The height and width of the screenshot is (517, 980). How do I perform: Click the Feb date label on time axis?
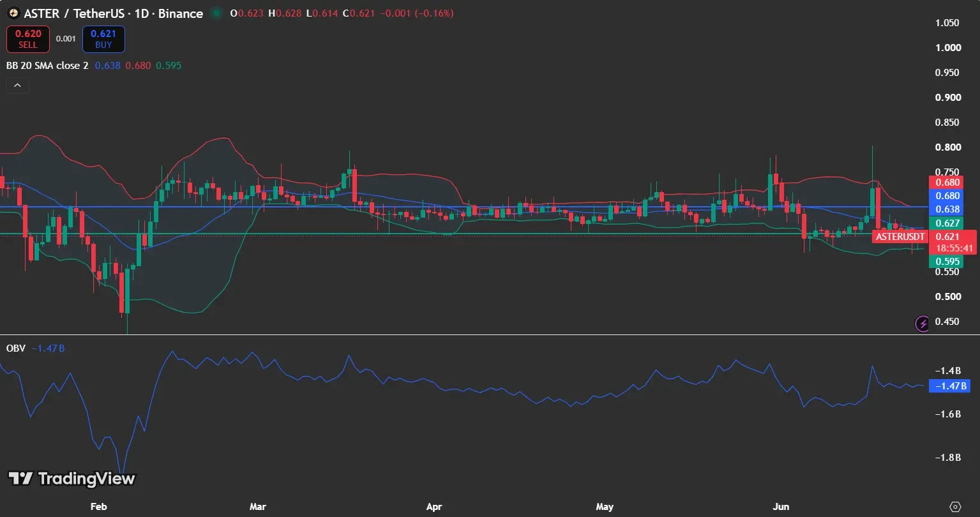point(98,507)
